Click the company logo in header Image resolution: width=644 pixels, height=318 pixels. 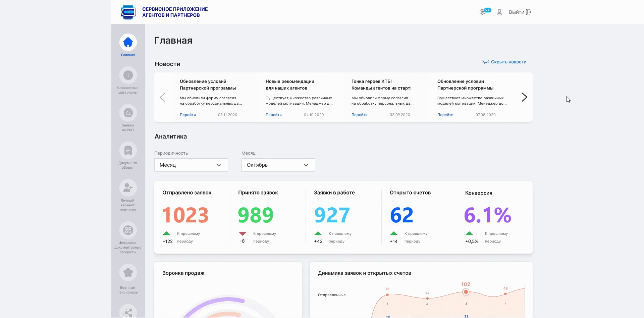pos(128,12)
